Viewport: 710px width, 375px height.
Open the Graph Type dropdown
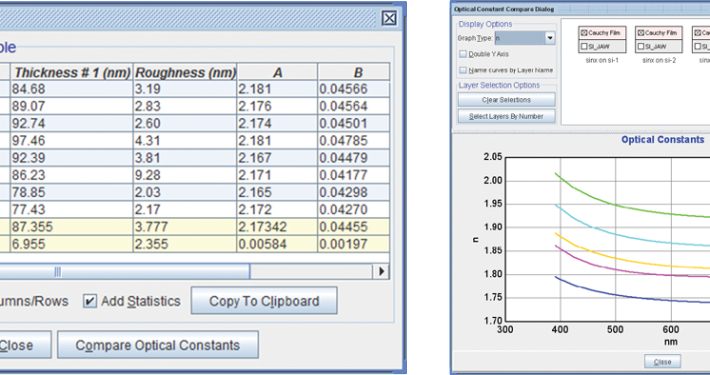pos(550,38)
